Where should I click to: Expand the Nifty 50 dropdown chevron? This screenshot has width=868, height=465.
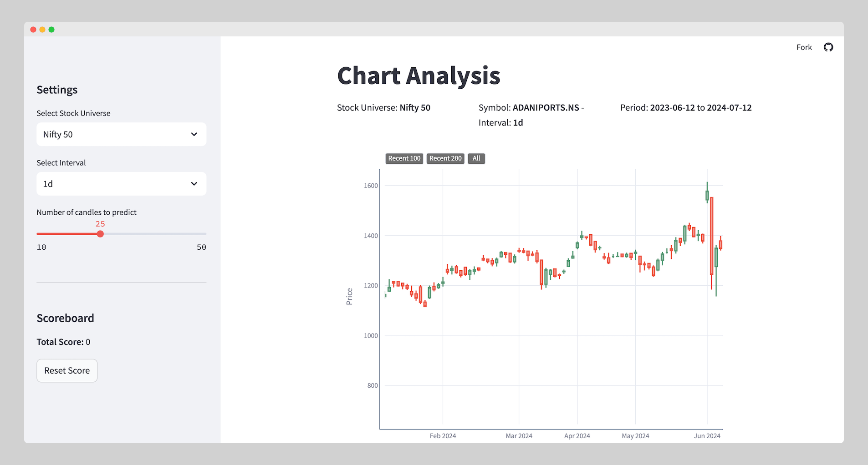tap(194, 134)
